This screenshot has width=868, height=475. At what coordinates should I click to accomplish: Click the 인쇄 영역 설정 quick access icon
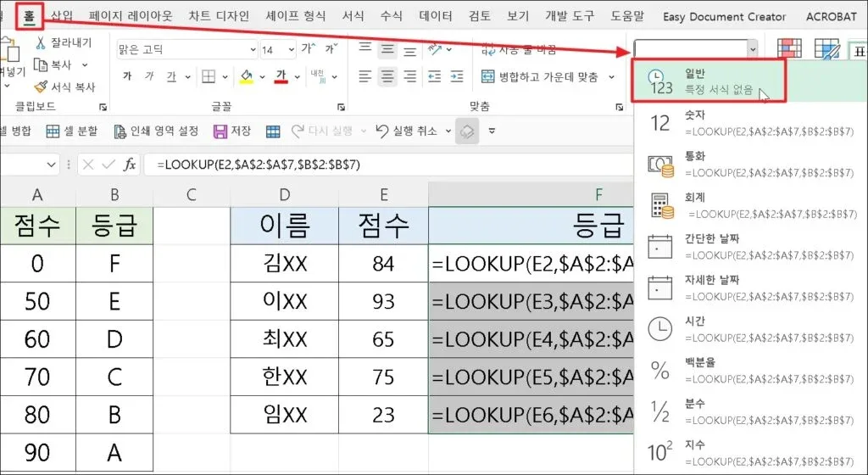[120, 131]
